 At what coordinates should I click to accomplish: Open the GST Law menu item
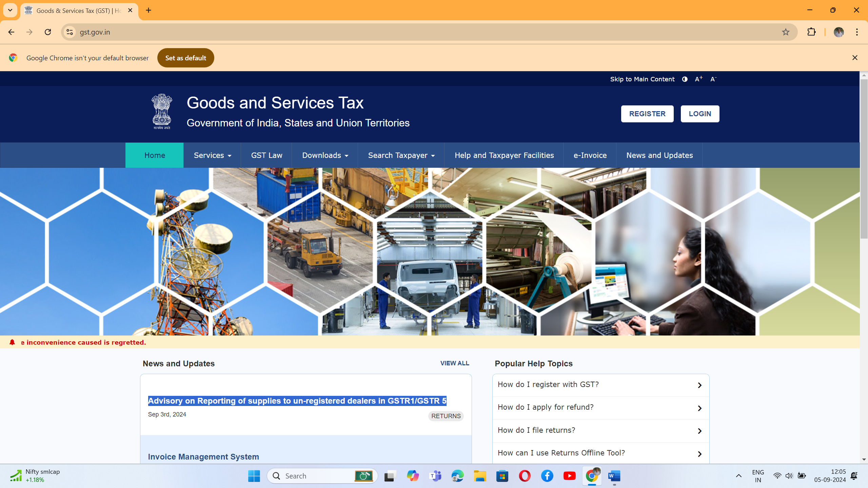[267, 155]
